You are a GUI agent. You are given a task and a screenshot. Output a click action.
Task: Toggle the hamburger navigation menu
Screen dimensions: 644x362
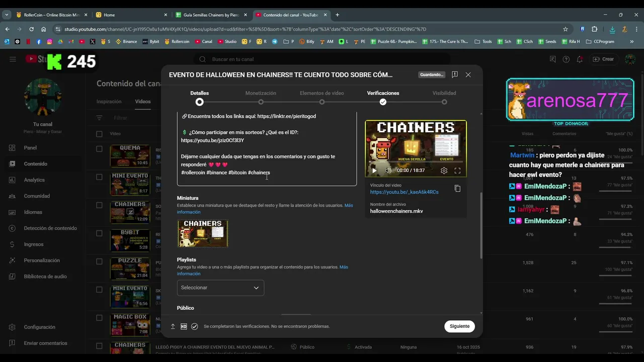coord(13,59)
